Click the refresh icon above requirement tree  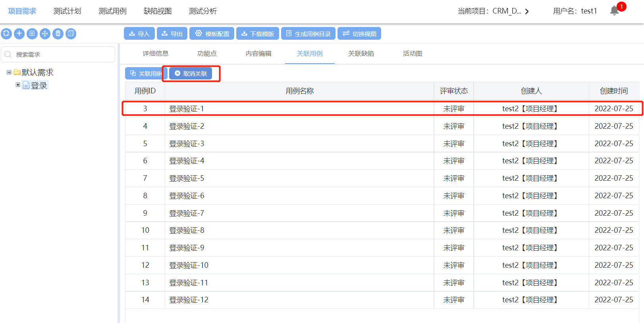pyautogui.click(x=6, y=34)
